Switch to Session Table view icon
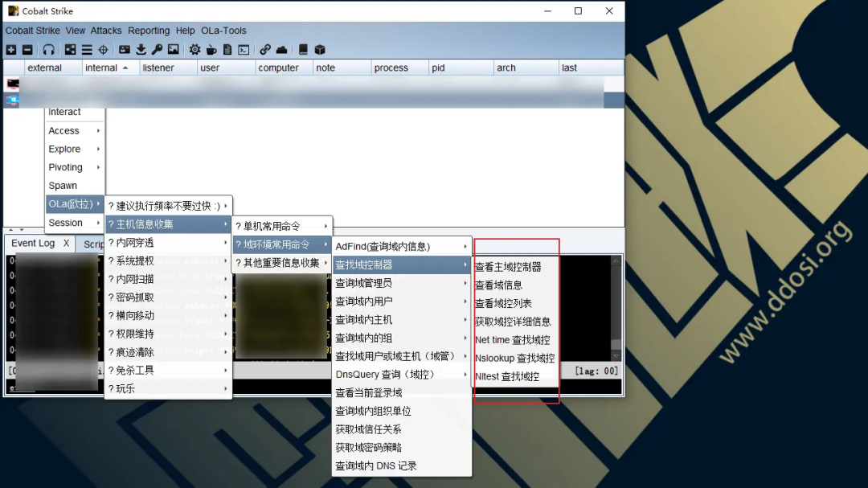The height and width of the screenshot is (488, 868). point(87,50)
